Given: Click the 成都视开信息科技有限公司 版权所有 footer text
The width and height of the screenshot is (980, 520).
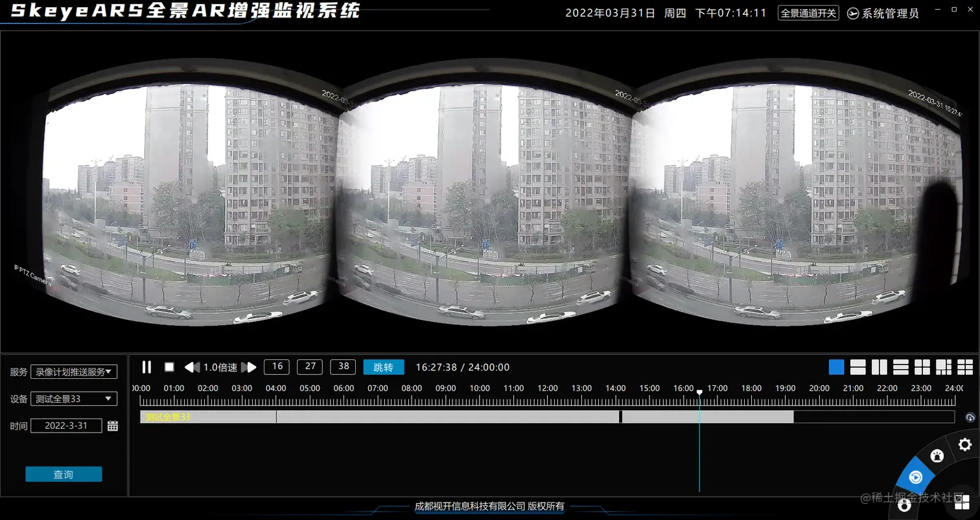Looking at the screenshot, I should tap(489, 506).
